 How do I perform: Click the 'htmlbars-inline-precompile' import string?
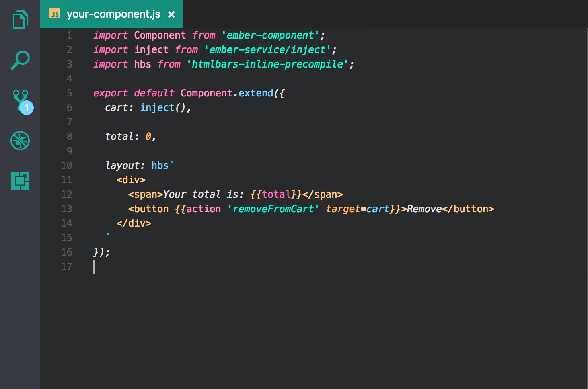[x=267, y=64]
